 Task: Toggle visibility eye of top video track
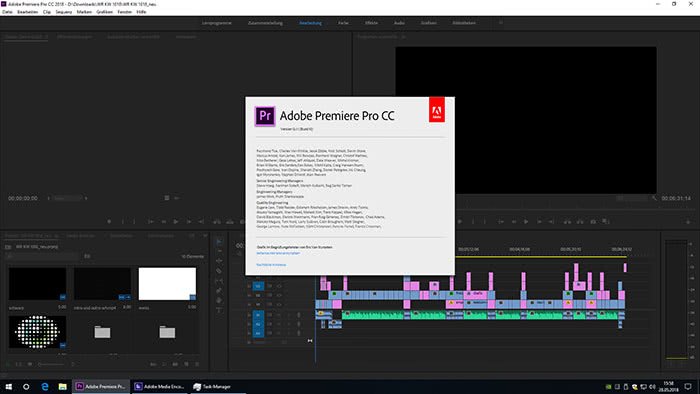[x=279, y=286]
